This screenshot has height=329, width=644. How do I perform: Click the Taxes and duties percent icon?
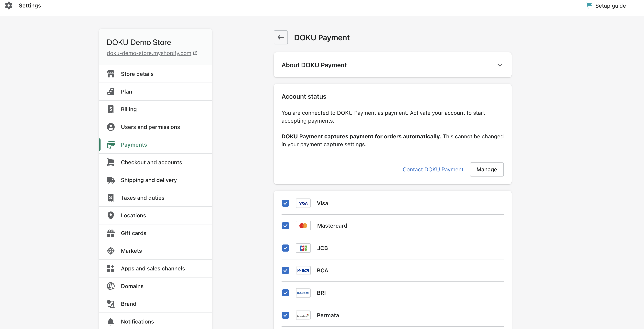111,198
